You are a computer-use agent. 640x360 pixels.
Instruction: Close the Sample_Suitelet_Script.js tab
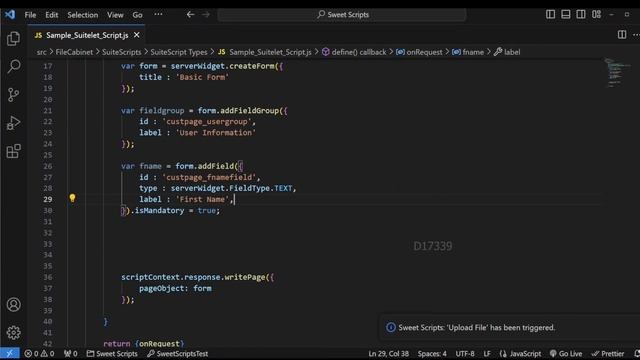pos(137,35)
